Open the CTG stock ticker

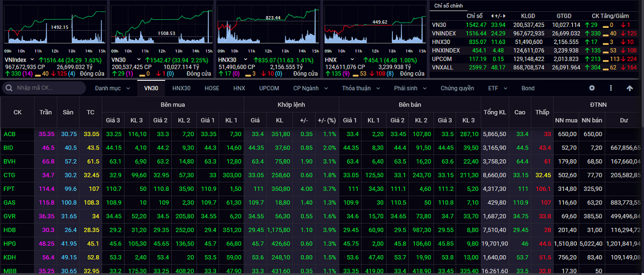[9, 175]
